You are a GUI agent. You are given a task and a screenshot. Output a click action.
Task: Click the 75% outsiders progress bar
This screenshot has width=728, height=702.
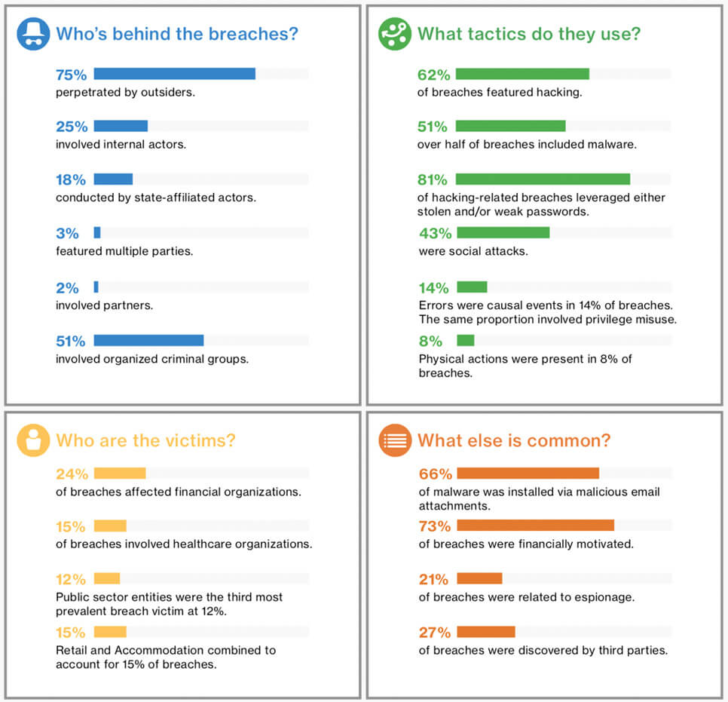click(x=174, y=74)
